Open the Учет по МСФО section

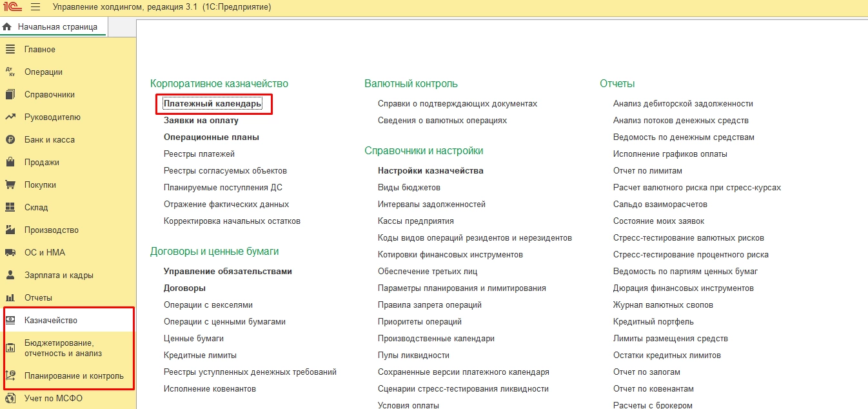(54, 399)
